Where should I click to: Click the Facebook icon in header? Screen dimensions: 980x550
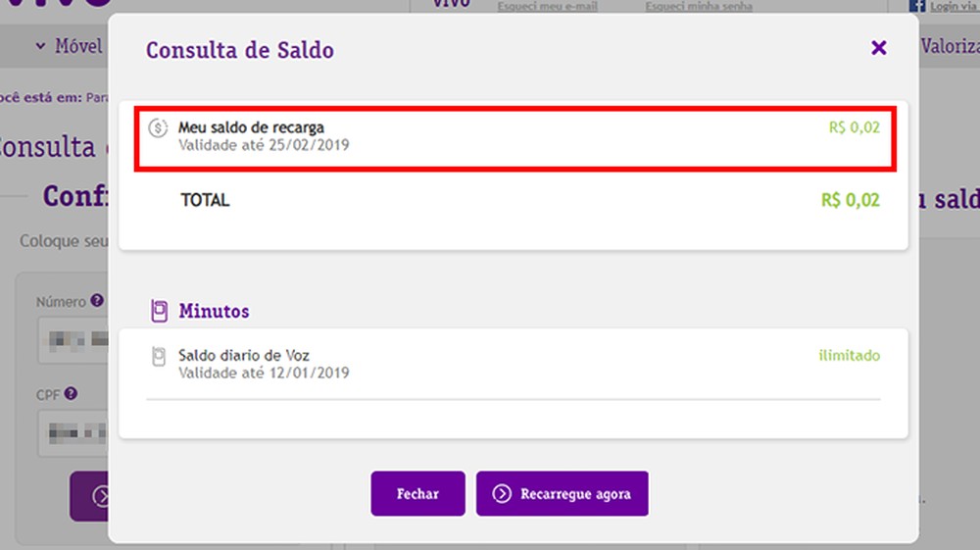[x=917, y=6]
